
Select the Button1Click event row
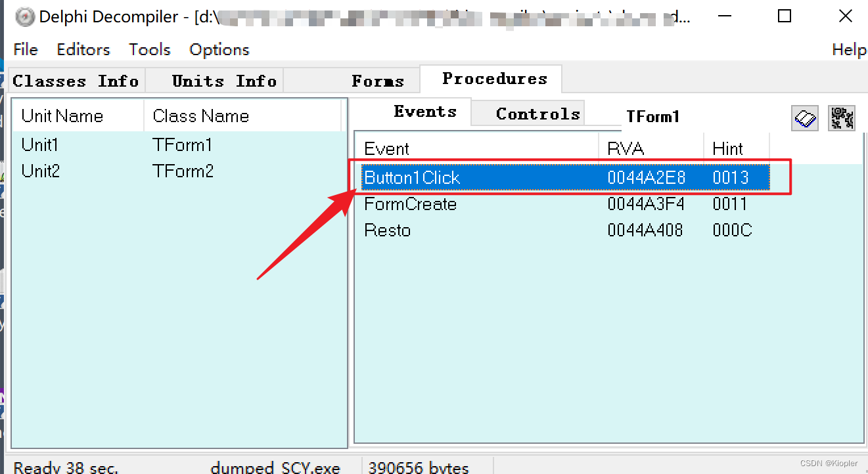(566, 177)
